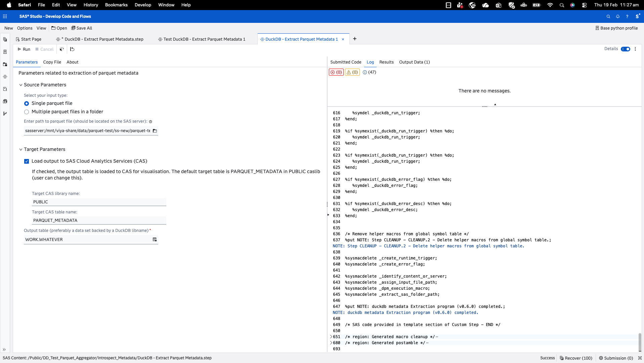Collapse the log messages summary pane arrow

[495, 105]
